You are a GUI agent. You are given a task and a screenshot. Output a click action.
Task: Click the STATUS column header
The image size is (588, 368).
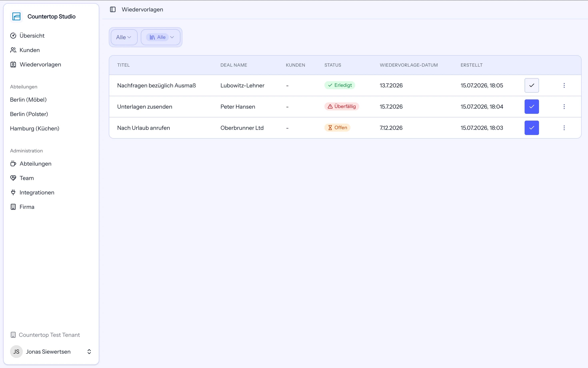(333, 65)
